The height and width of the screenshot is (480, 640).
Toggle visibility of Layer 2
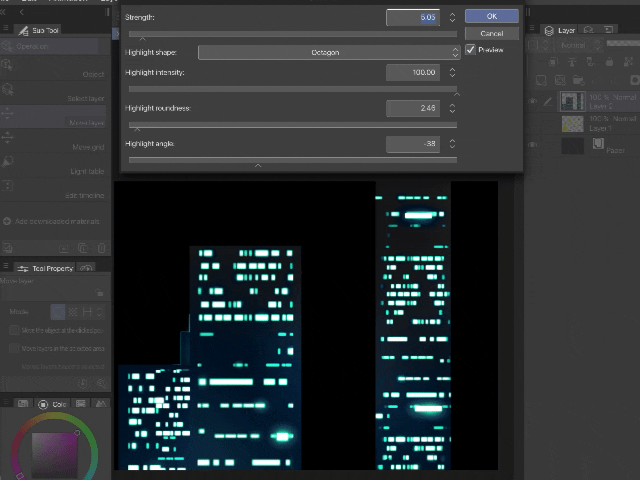click(533, 101)
